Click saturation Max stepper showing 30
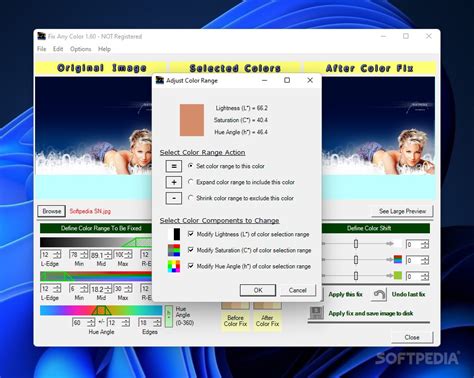The width and height of the screenshot is (474, 378). click(x=123, y=289)
